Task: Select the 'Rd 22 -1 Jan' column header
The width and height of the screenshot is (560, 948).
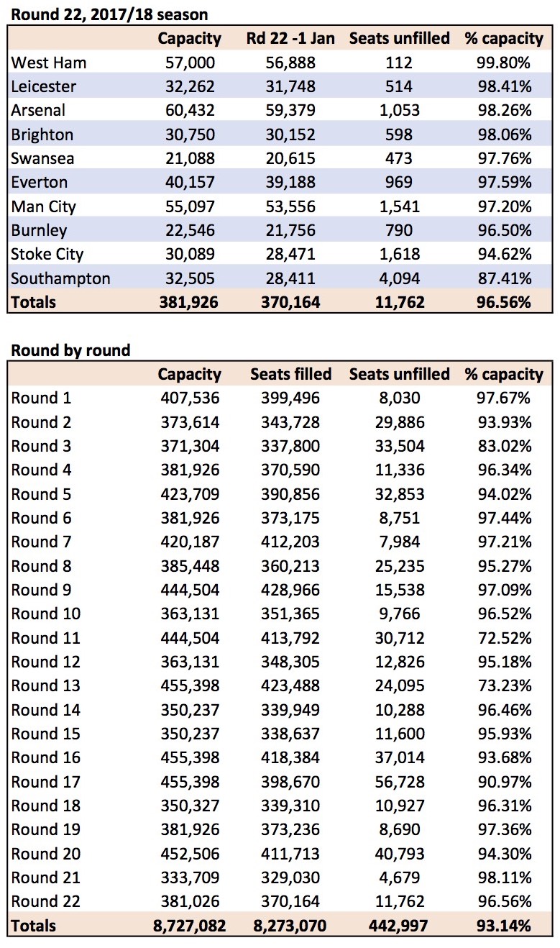Action: point(290,38)
